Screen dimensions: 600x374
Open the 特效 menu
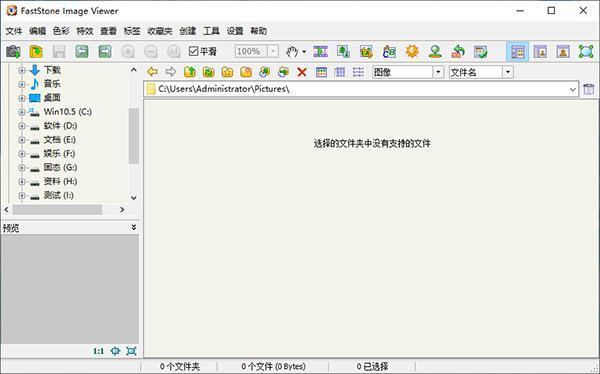[85, 31]
